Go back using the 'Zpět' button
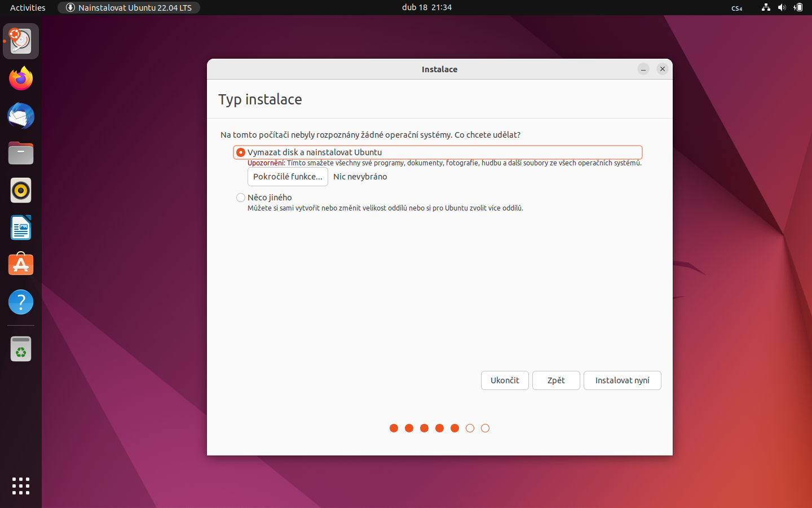The image size is (812, 508). [x=556, y=380]
